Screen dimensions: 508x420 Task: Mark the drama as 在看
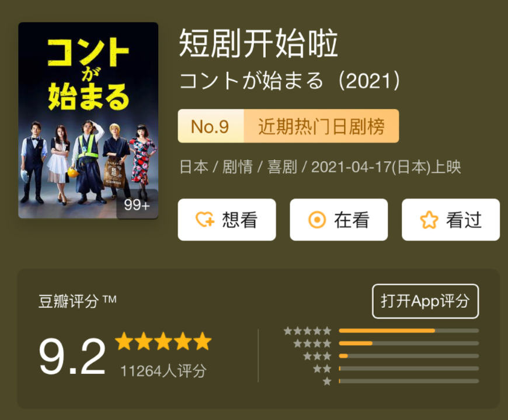[x=339, y=220]
